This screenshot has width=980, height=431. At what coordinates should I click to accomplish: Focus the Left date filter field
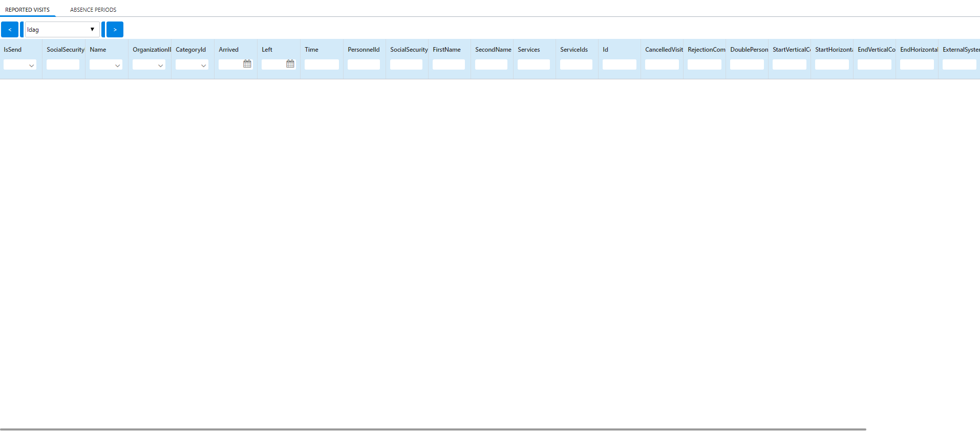[x=273, y=64]
